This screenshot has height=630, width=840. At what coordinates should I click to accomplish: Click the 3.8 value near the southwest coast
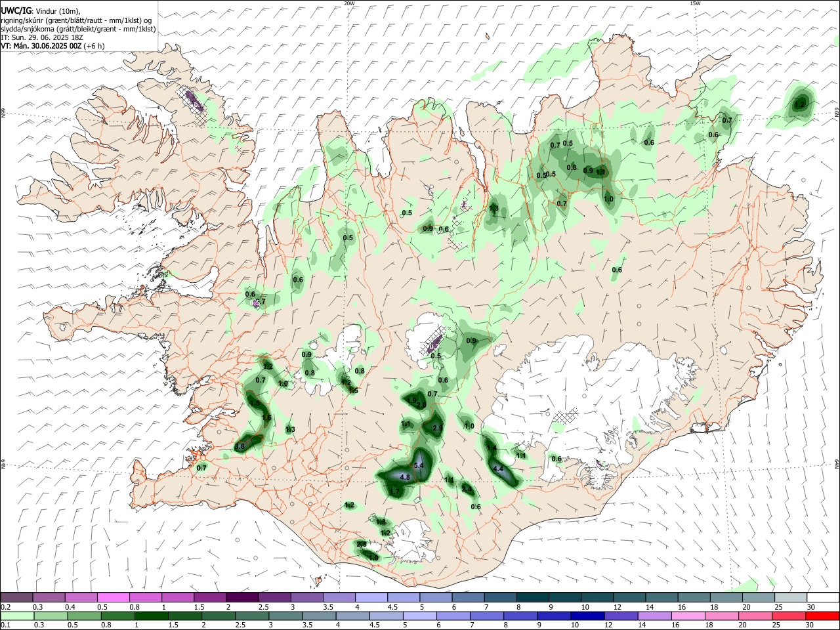click(240, 446)
